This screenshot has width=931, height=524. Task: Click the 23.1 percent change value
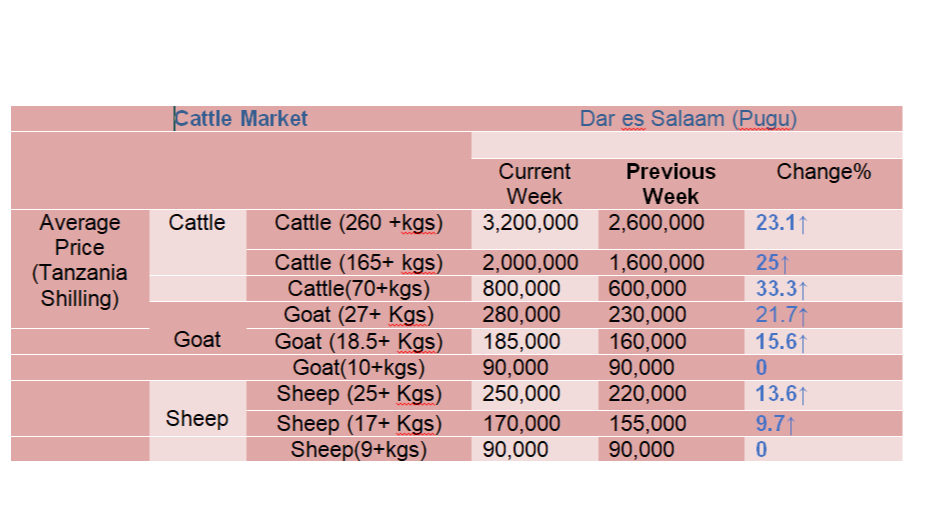coord(781,223)
